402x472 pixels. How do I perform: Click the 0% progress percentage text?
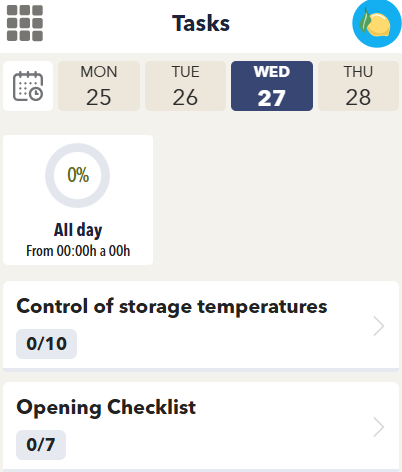[x=78, y=175]
